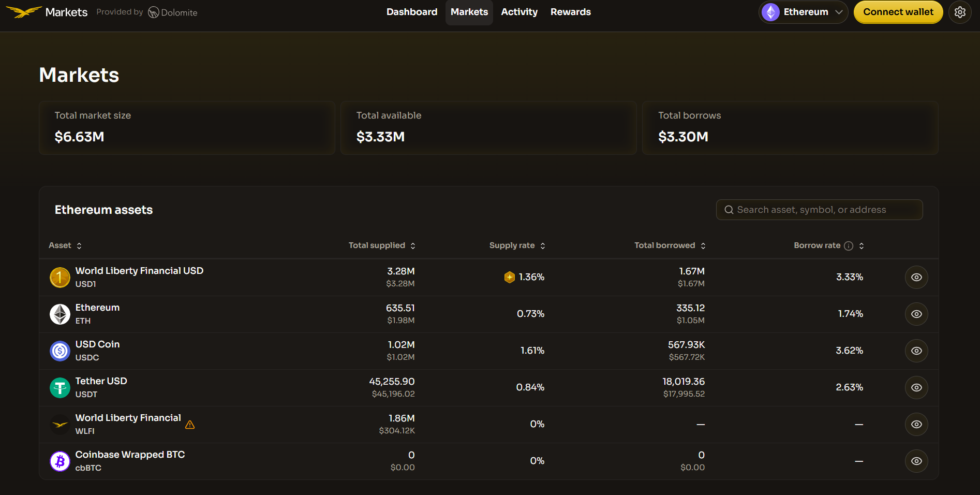
Task: Click the warning triangle next to World Liberty Financial
Action: coord(189,425)
